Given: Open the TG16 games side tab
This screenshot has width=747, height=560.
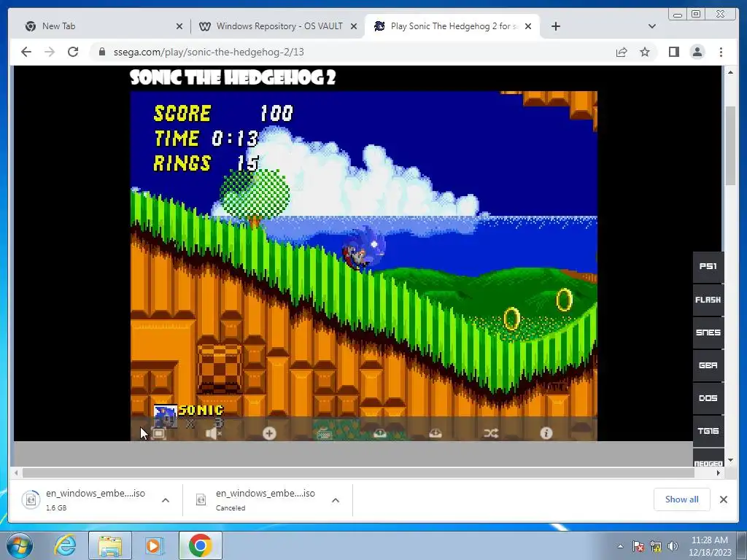Looking at the screenshot, I should coord(708,431).
